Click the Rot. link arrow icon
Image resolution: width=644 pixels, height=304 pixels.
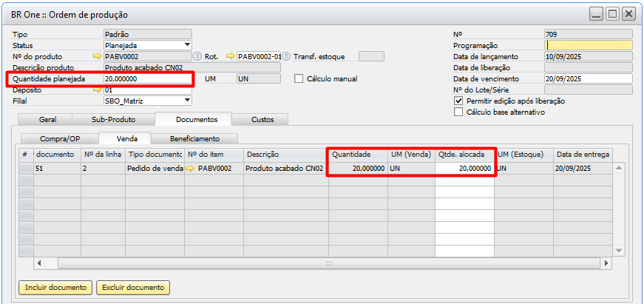[x=230, y=56]
